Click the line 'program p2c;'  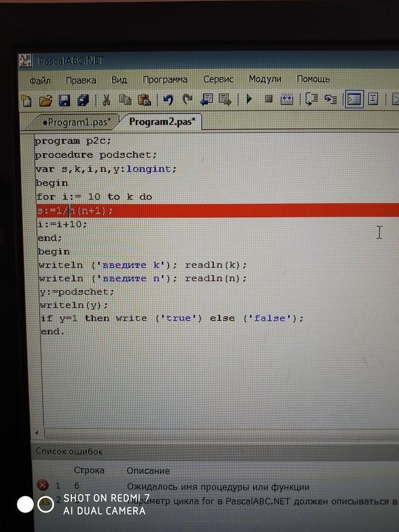tap(72, 141)
